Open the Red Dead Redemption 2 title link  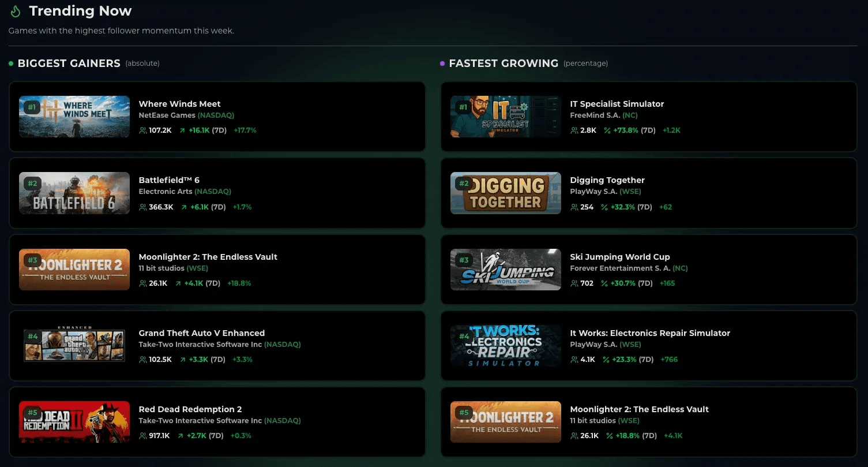(x=190, y=409)
